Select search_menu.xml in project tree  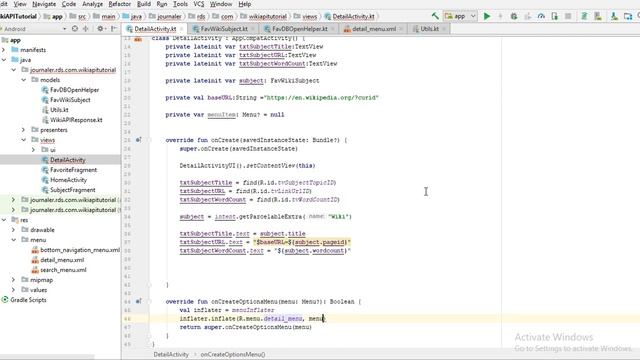(x=63, y=270)
